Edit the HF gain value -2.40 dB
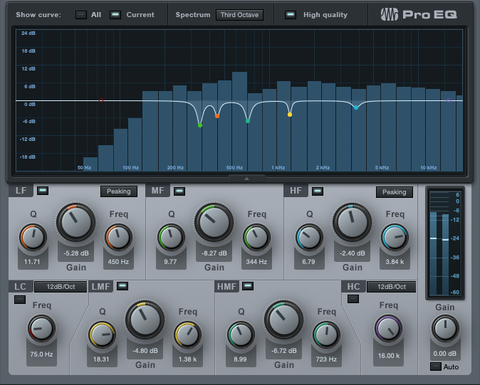480x385 pixels. click(352, 253)
